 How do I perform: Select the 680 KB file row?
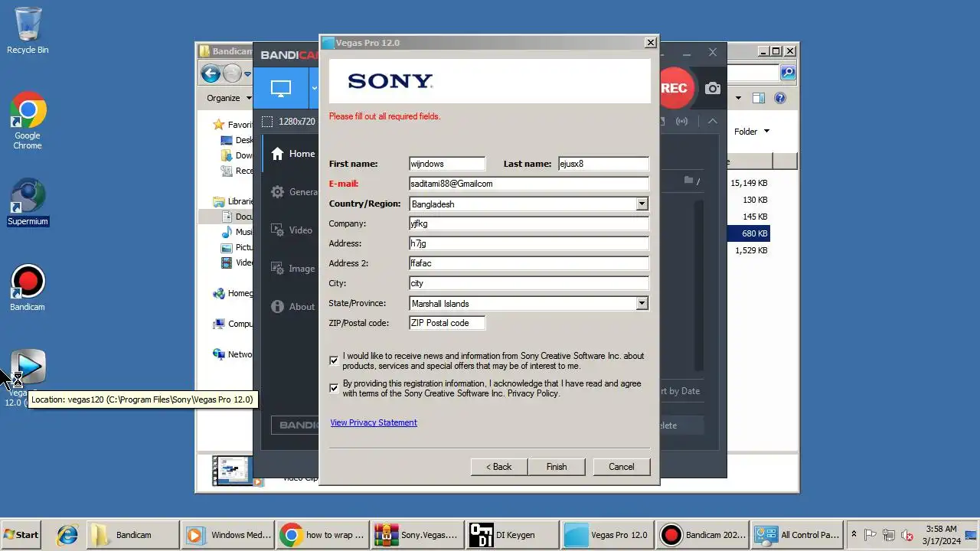click(748, 233)
